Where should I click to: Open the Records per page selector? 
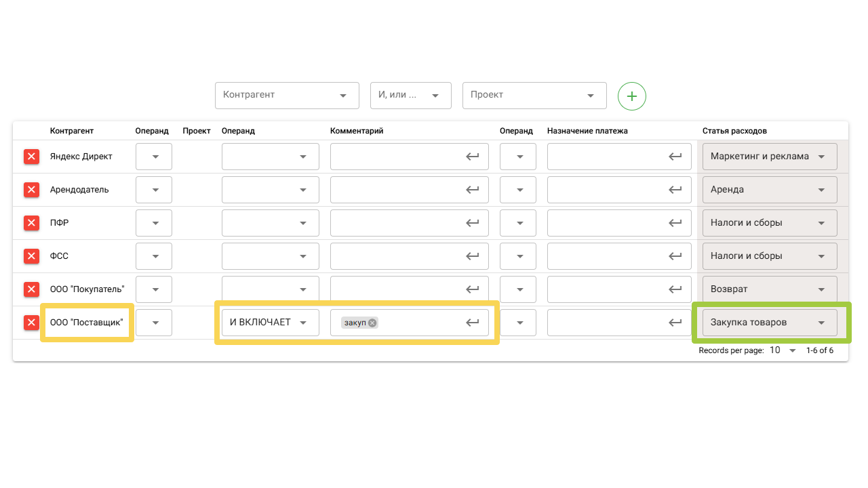coord(783,350)
